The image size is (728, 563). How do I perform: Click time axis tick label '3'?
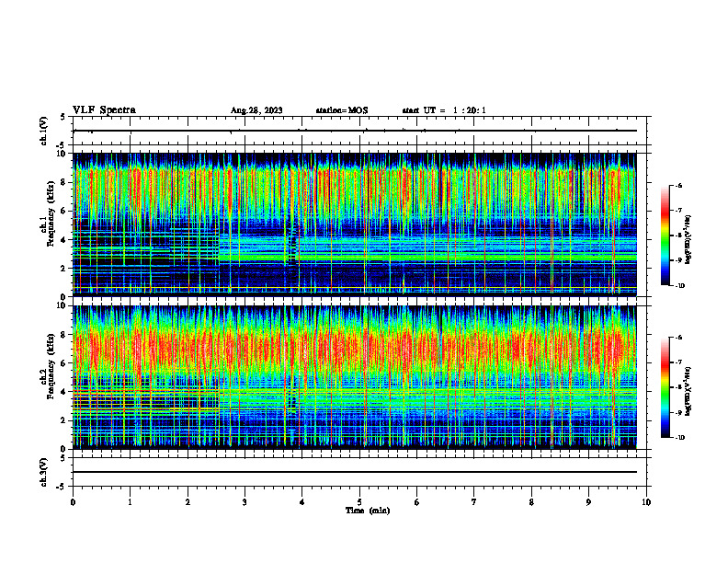point(245,502)
